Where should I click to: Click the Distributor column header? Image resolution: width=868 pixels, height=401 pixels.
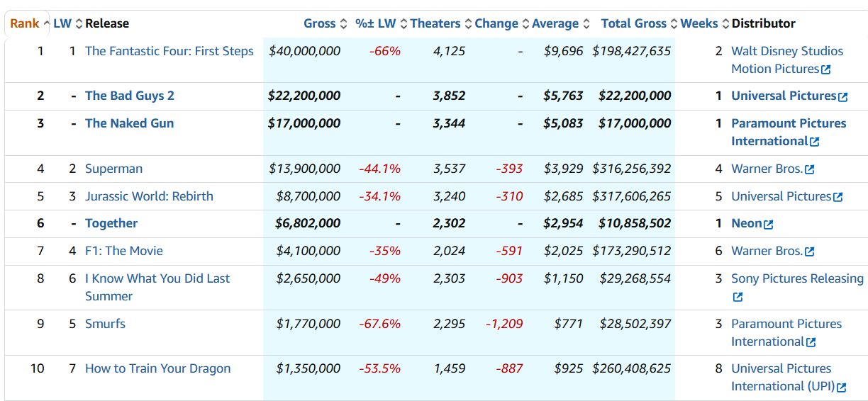(x=763, y=23)
